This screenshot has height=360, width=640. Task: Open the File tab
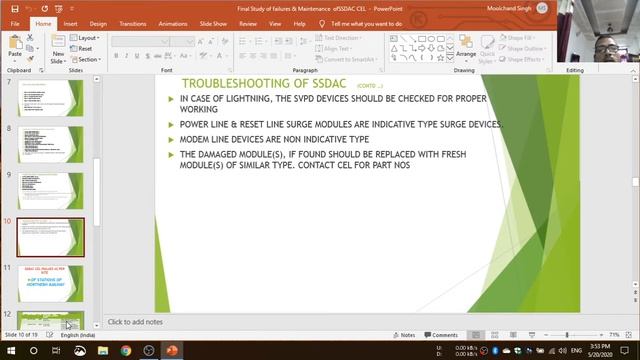(x=15, y=24)
